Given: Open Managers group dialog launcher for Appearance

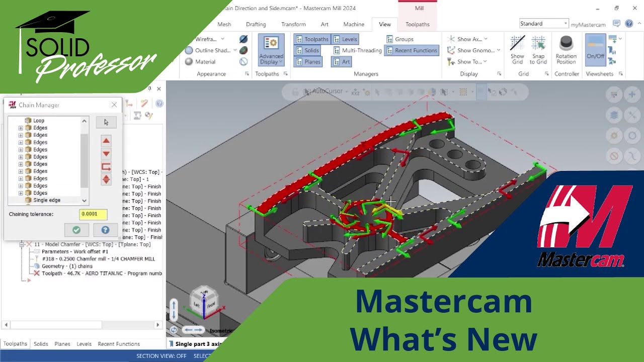Looking at the screenshot, I should pyautogui.click(x=247, y=74).
